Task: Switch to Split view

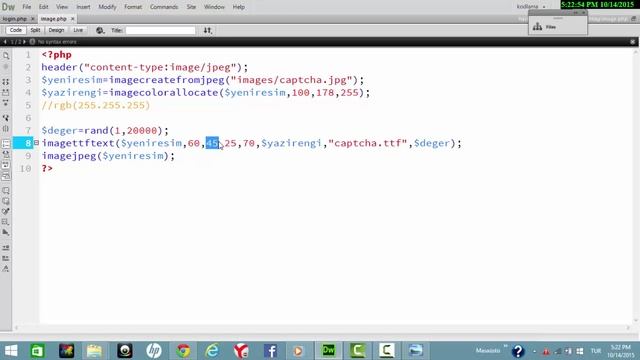Action: (35, 30)
